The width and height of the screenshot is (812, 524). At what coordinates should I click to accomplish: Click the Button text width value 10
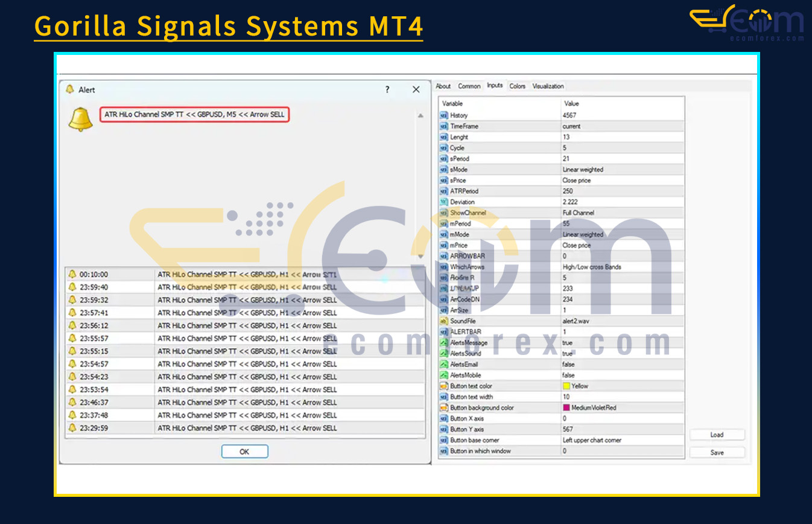566,397
